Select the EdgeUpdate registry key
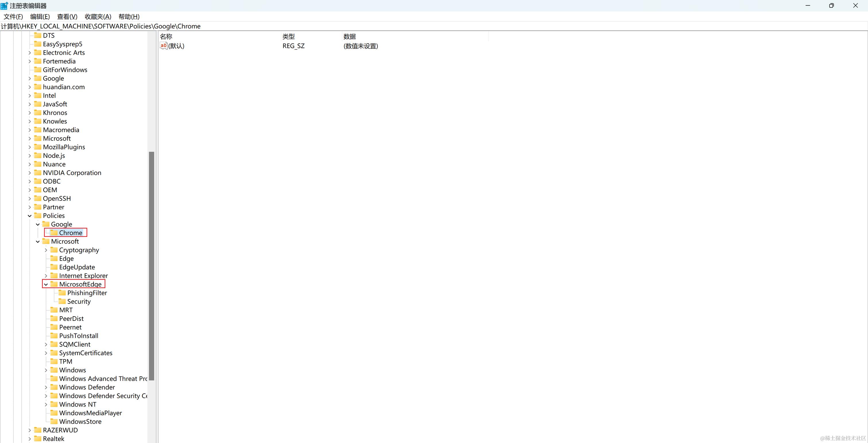This screenshot has width=868, height=443. [x=77, y=267]
